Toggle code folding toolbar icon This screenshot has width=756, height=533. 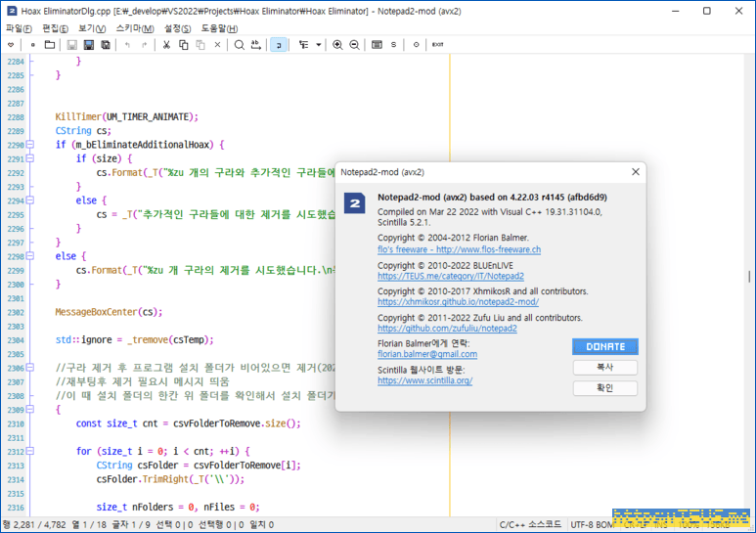pyautogui.click(x=303, y=45)
